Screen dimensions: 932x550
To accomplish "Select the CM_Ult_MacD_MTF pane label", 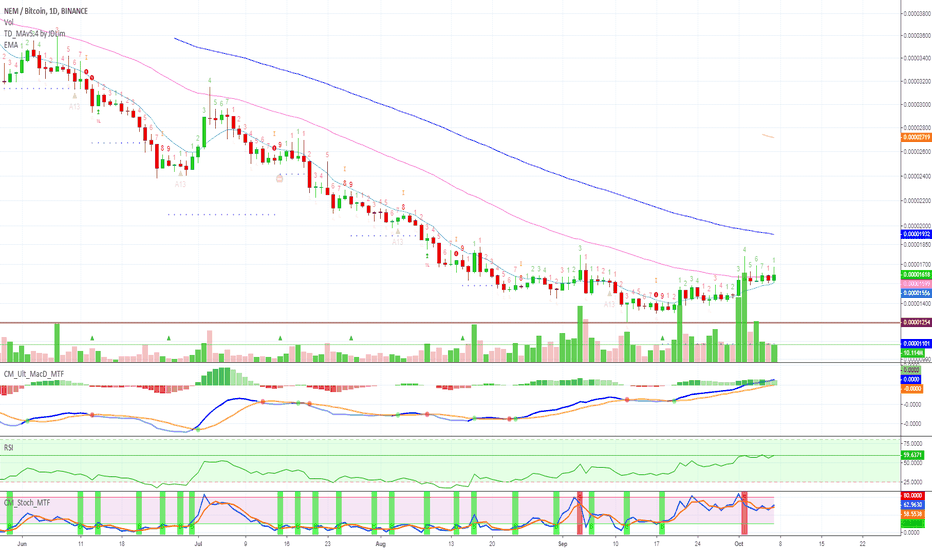I will point(33,374).
